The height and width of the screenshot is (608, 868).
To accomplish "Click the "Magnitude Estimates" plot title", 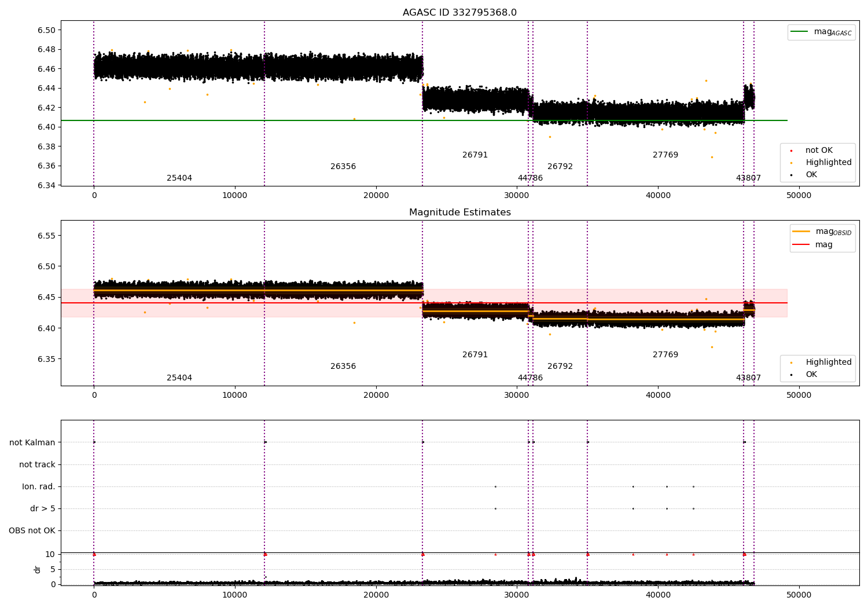I will click(459, 213).
